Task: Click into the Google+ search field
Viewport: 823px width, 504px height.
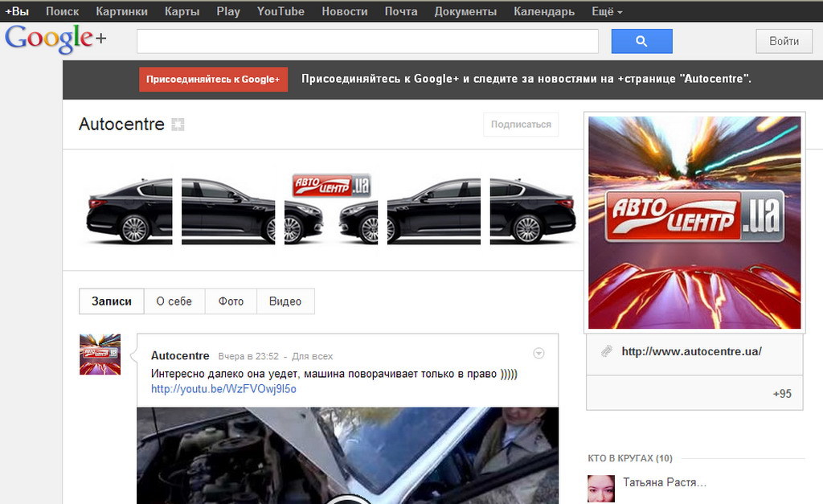Action: click(x=367, y=41)
